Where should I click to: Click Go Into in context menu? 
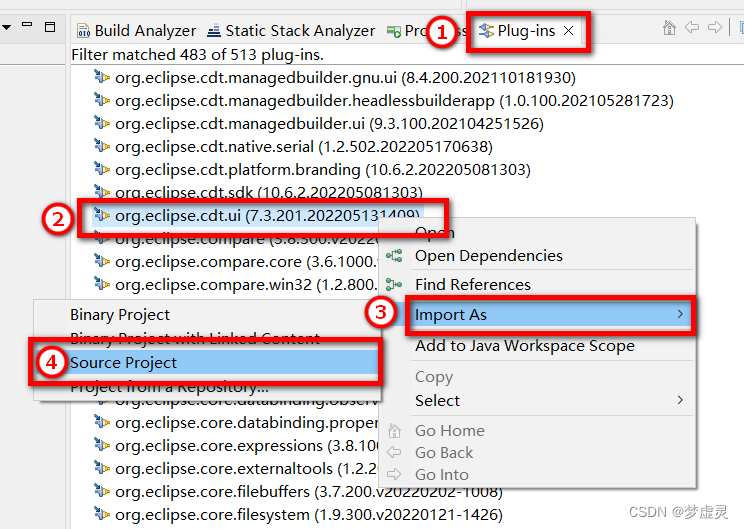pyautogui.click(x=441, y=475)
